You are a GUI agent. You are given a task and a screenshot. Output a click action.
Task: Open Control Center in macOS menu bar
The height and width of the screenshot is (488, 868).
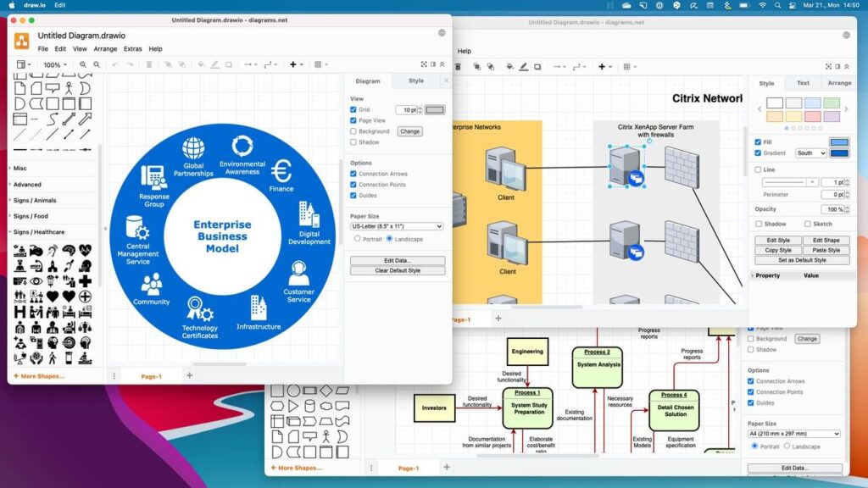[793, 5]
